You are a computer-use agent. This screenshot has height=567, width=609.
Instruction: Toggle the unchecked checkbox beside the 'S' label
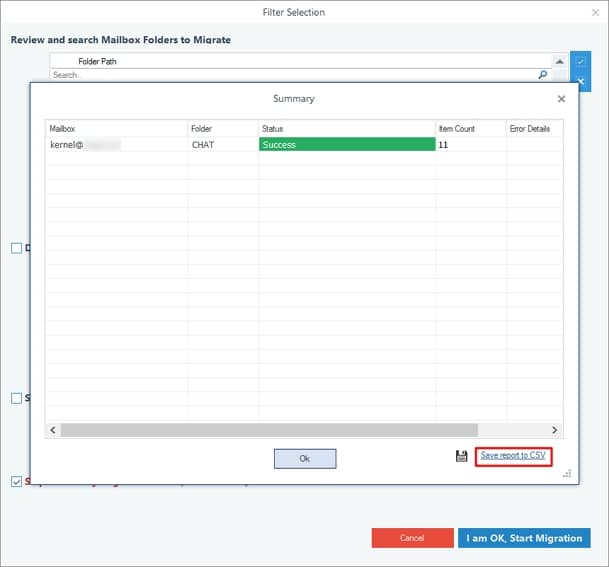16,398
